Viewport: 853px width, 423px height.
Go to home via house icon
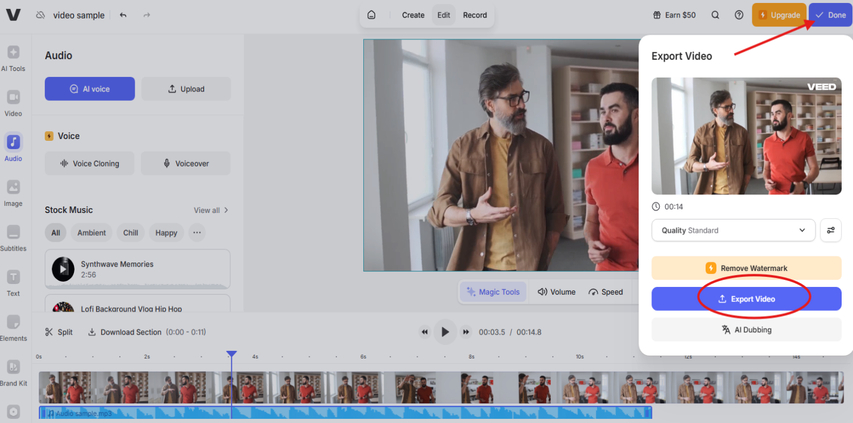[x=372, y=15]
